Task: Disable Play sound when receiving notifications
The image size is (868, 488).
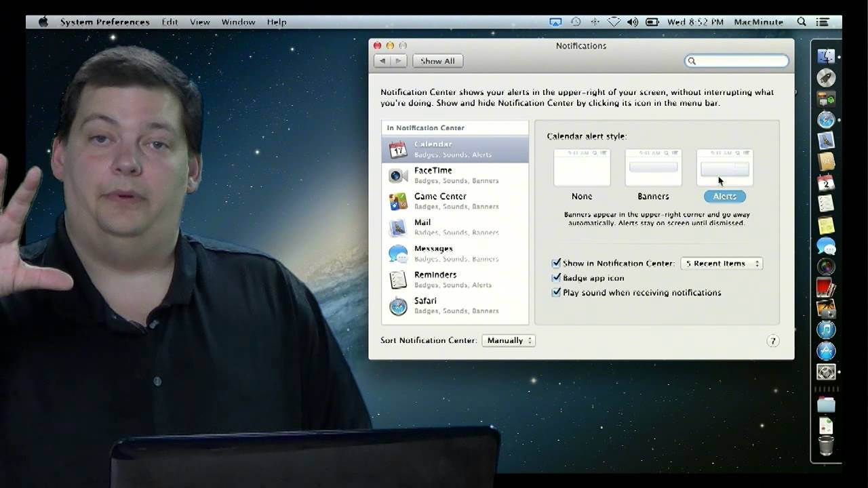Action: pyautogui.click(x=557, y=292)
